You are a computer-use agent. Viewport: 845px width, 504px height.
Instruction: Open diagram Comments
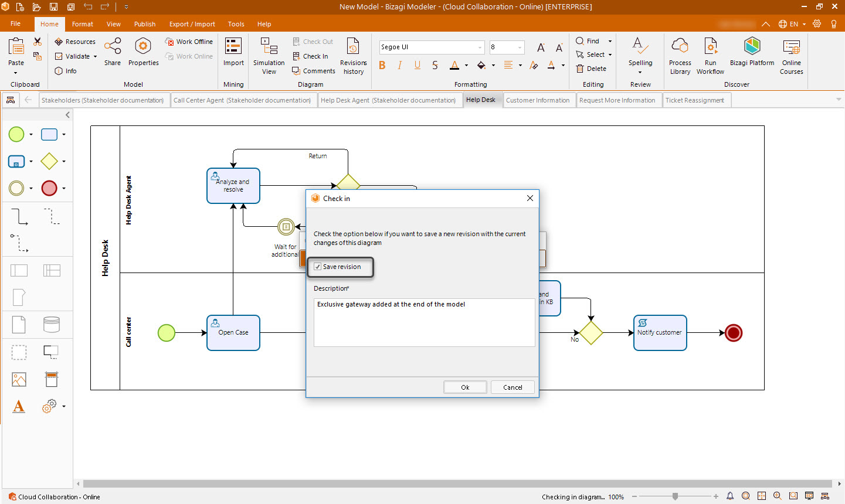click(314, 71)
